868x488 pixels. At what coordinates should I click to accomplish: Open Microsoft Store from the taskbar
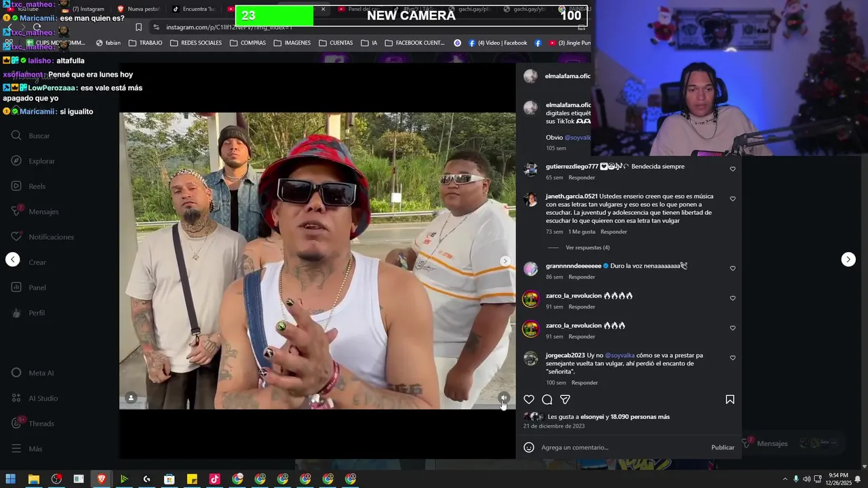pyautogui.click(x=169, y=479)
